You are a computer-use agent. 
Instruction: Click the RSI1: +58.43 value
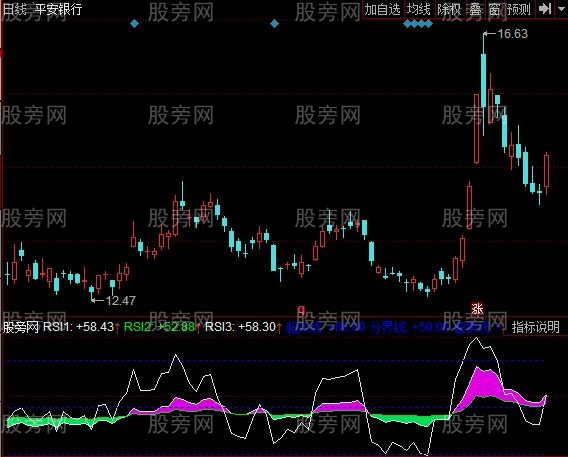click(x=79, y=327)
